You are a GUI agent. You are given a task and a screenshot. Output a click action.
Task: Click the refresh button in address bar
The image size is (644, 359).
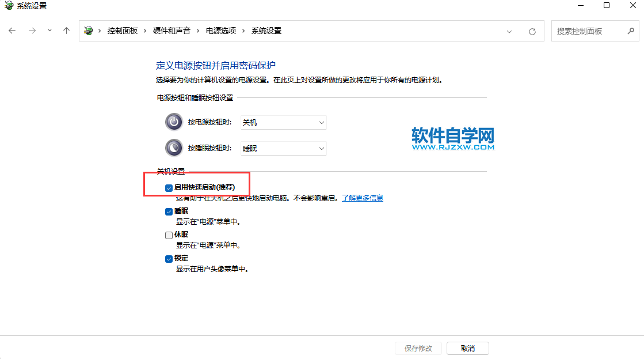[532, 31]
